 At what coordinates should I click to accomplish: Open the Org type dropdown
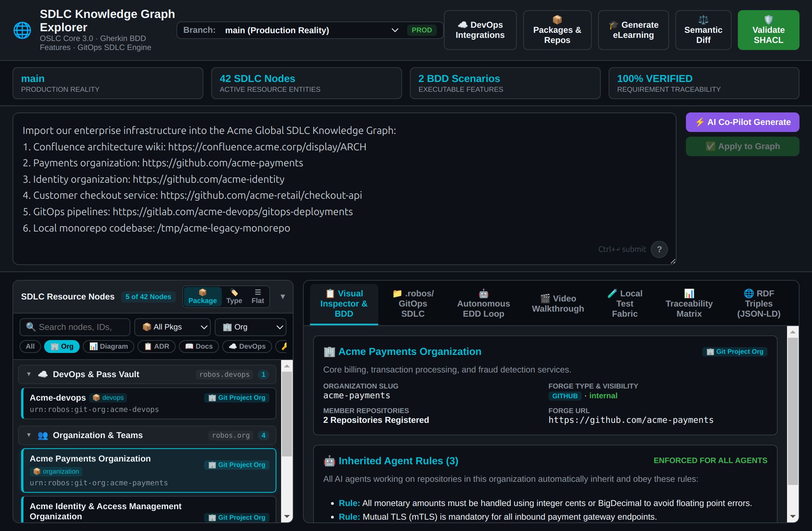251,327
